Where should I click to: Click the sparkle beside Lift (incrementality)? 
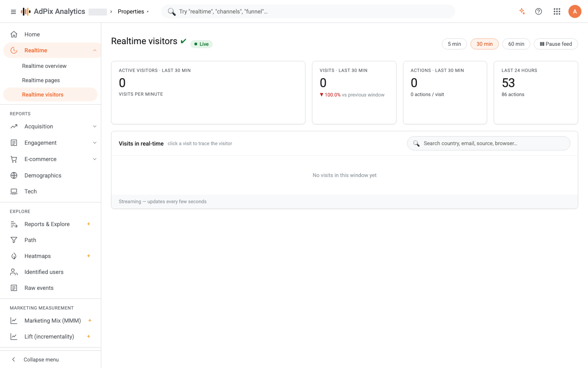pos(89,337)
